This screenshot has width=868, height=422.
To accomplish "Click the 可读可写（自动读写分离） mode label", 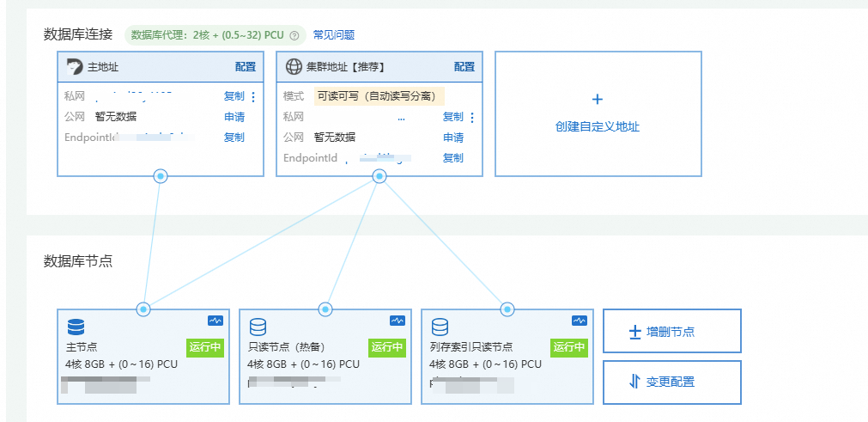I will [x=379, y=96].
